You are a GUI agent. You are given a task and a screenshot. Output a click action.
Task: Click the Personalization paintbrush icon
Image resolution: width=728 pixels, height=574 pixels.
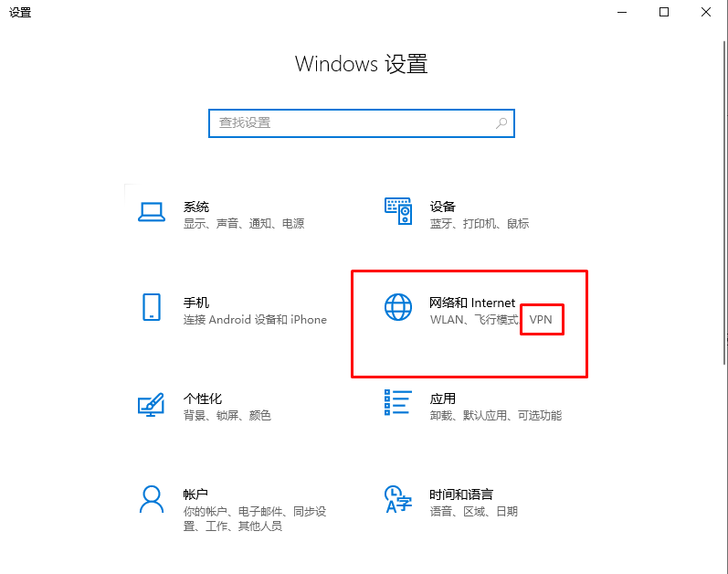click(x=152, y=404)
